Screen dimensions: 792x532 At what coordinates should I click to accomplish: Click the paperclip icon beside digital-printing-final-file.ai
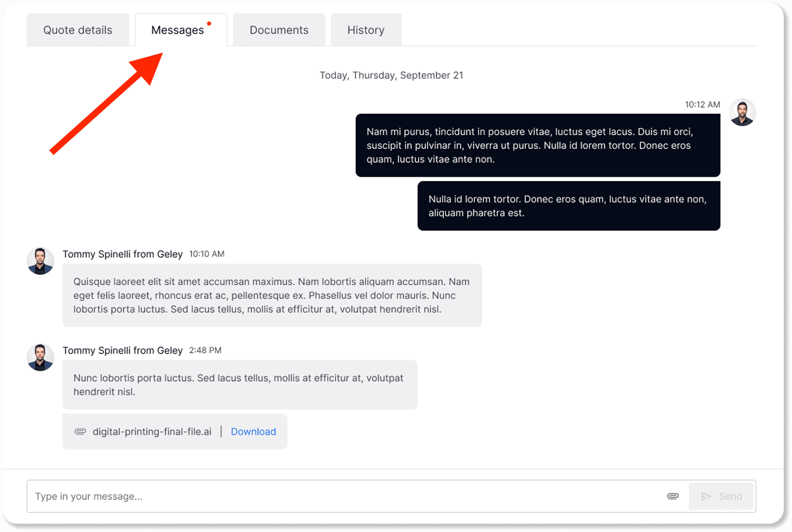(x=80, y=431)
